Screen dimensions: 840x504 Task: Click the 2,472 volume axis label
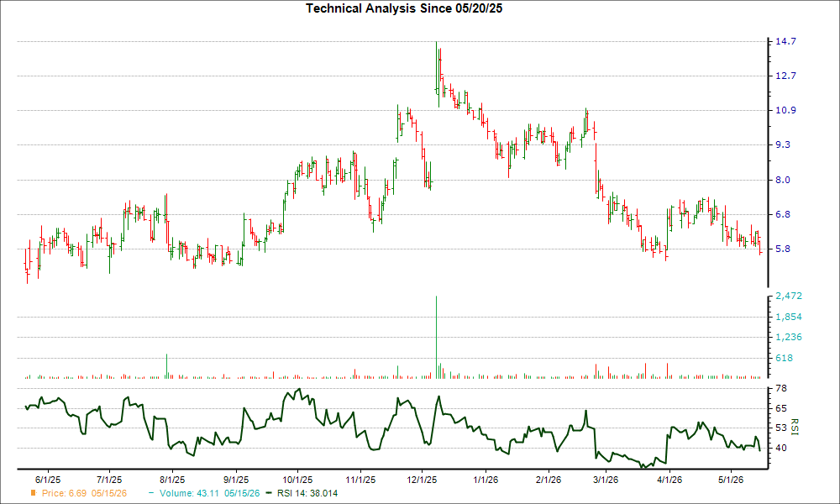click(789, 297)
